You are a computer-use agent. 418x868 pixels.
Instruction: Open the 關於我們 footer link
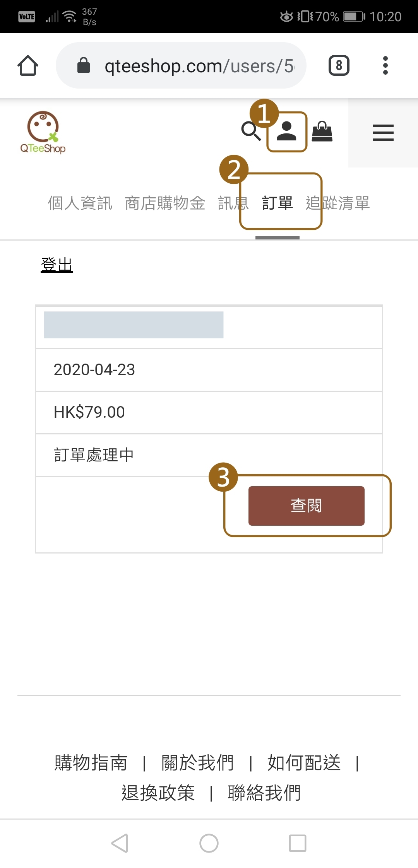point(197,763)
